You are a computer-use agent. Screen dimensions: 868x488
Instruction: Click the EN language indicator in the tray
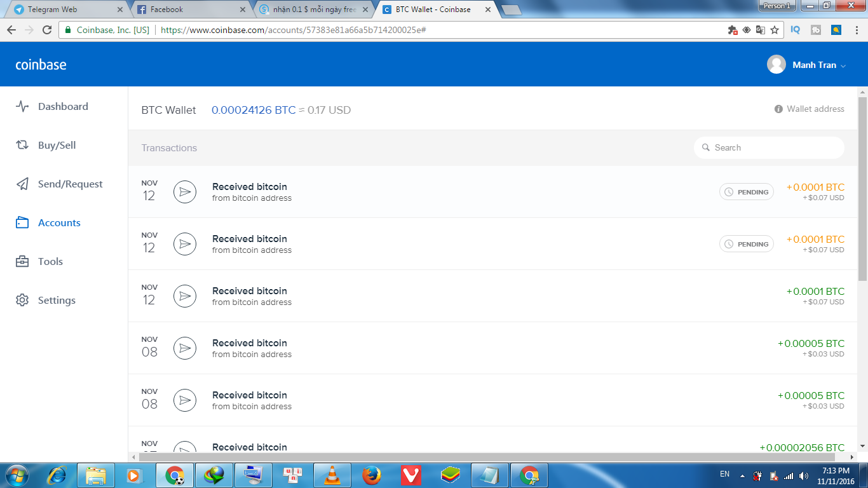click(x=724, y=474)
